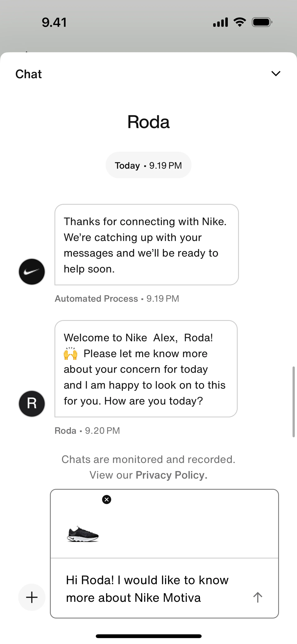
Task: Open the Privacy Policy link
Action: click(x=171, y=475)
